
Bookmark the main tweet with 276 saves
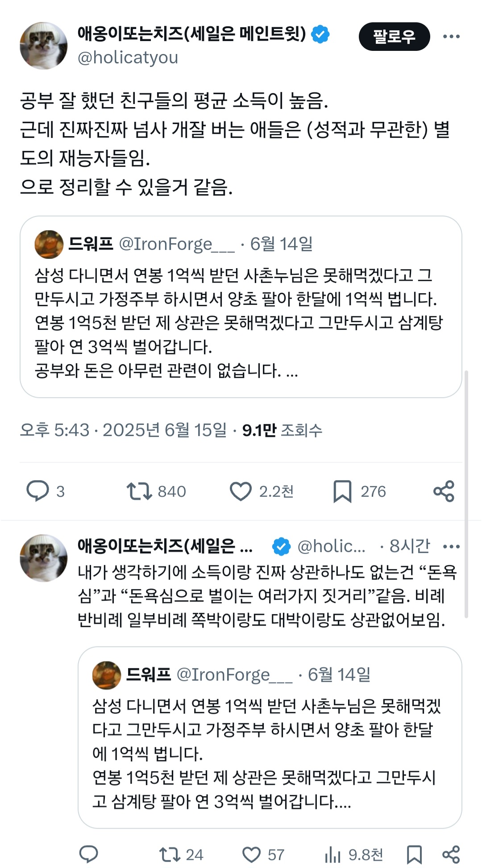tap(342, 491)
